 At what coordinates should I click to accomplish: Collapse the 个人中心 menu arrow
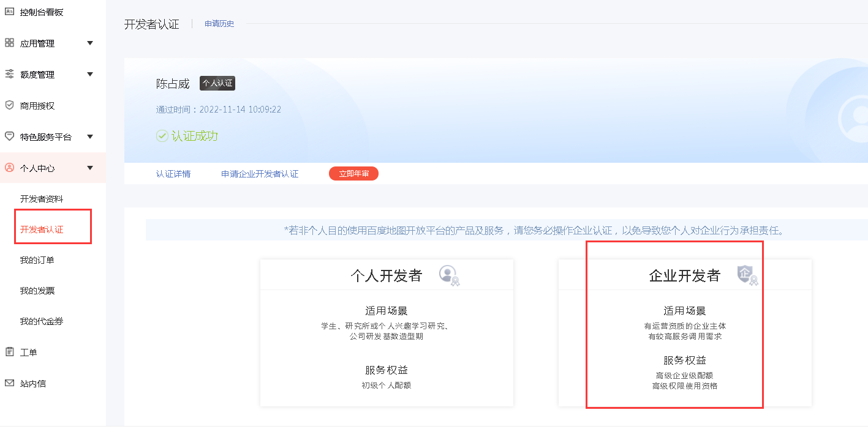(x=90, y=168)
